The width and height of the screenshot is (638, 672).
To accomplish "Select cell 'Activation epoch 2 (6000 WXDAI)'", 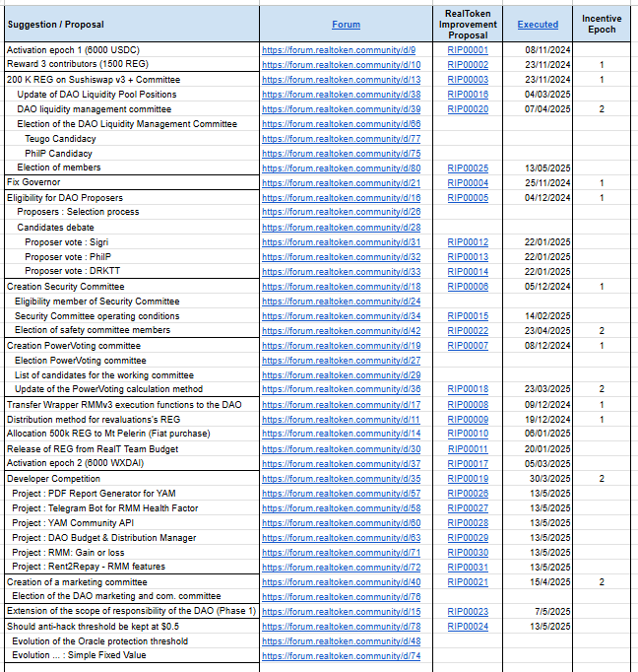I will click(x=132, y=463).
